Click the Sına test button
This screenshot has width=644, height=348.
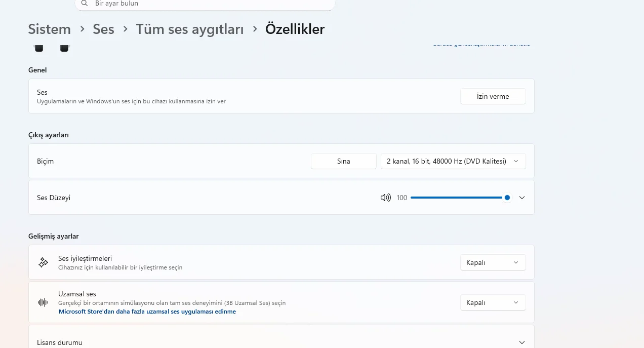pos(344,161)
